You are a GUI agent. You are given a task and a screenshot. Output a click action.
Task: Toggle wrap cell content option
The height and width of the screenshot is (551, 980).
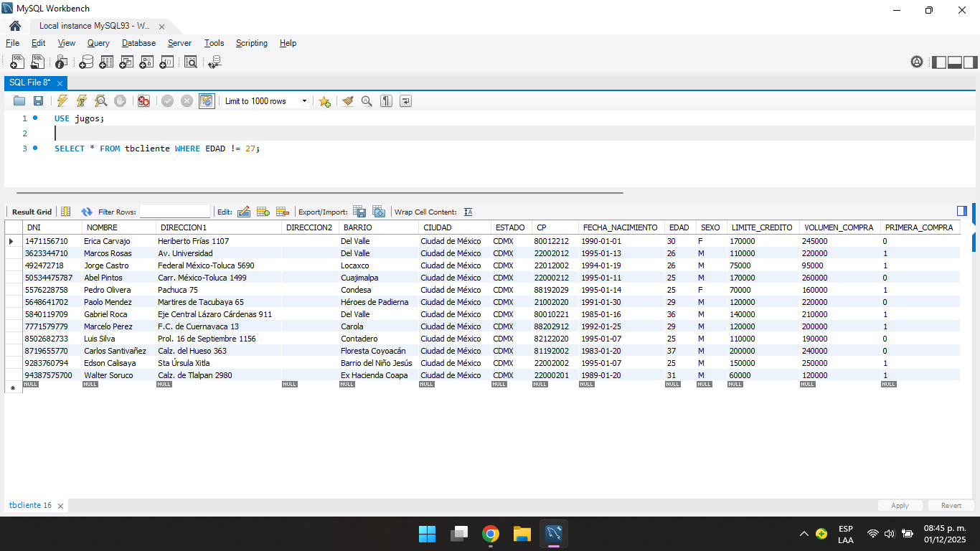click(x=468, y=212)
